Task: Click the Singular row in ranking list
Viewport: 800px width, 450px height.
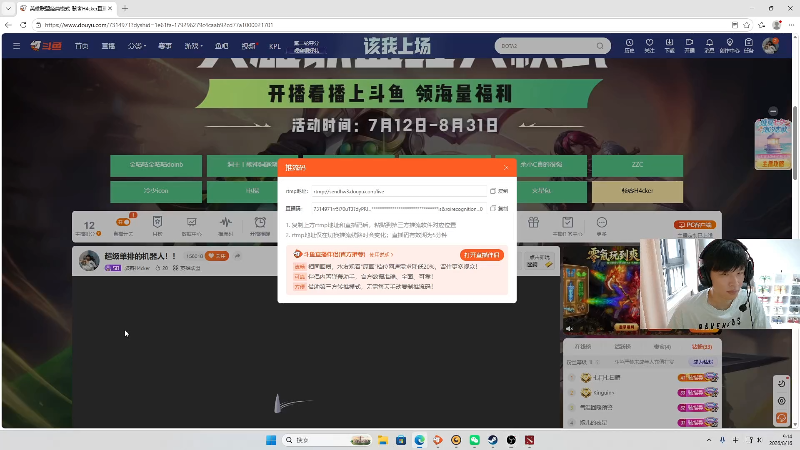Action: point(643,392)
